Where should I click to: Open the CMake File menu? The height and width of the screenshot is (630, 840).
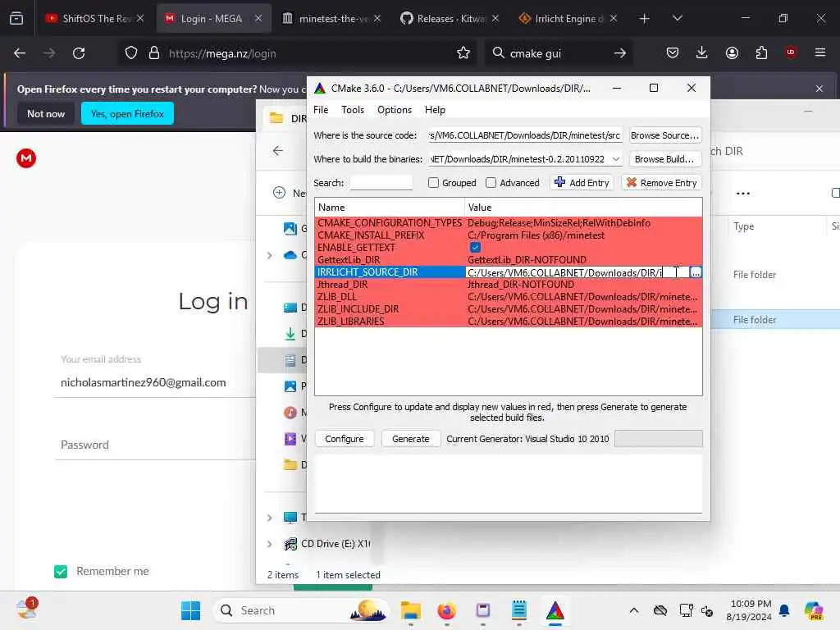[321, 110]
